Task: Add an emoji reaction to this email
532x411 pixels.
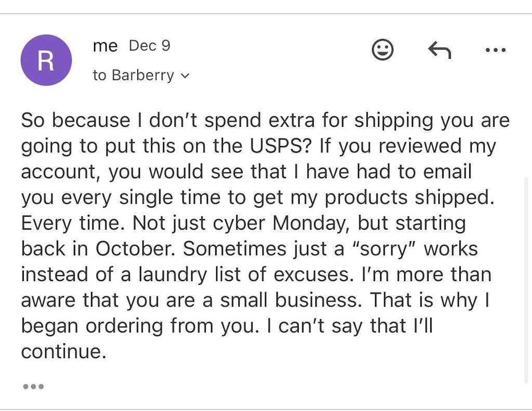Action: (383, 50)
